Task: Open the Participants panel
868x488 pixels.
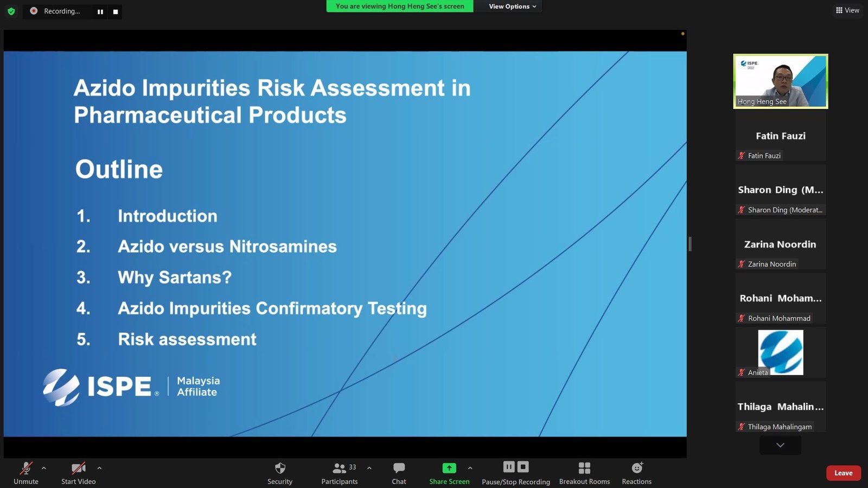Action: tap(340, 468)
